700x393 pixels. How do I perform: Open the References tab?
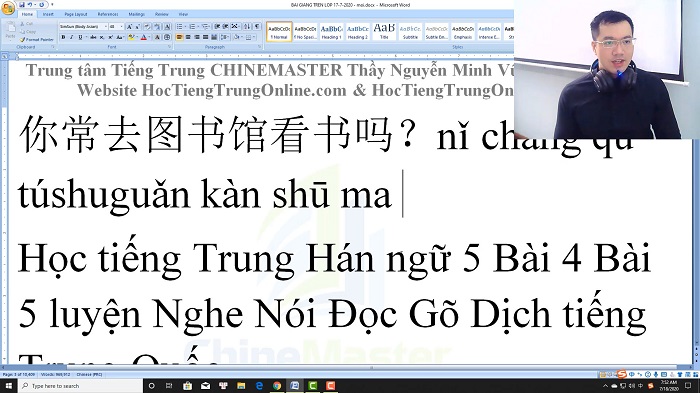(108, 14)
